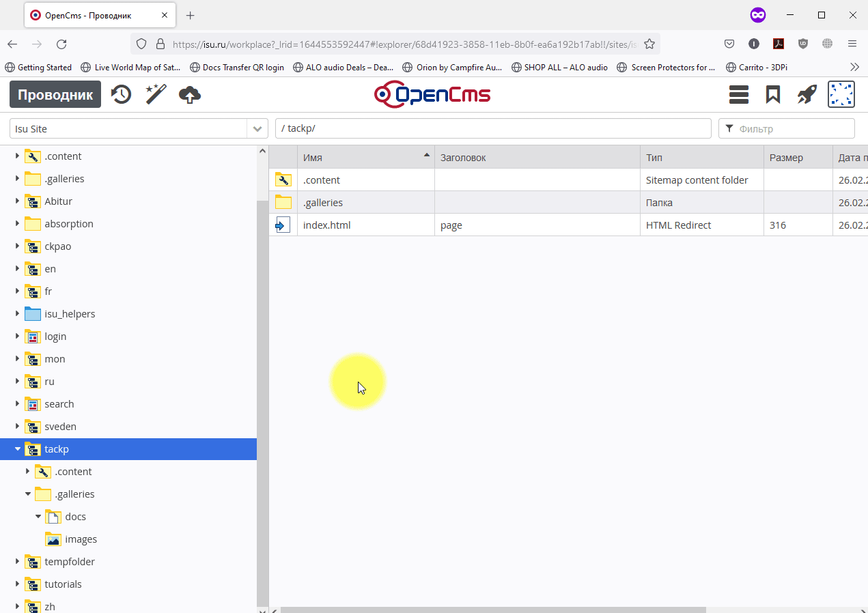Open the hamburger context menu icon
This screenshot has height=613, width=868.
(739, 94)
